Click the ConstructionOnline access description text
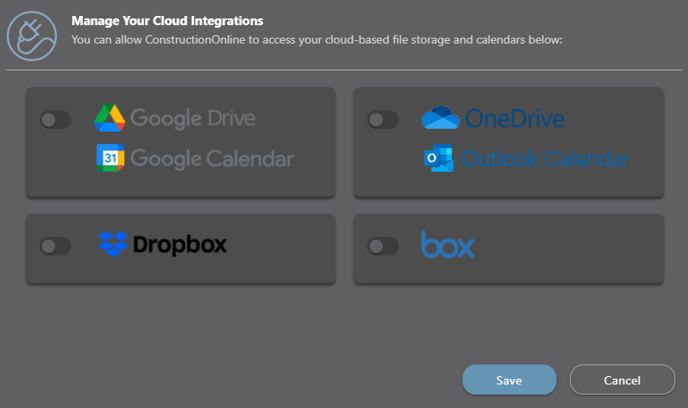Viewport: 688px width, 408px height. point(317,40)
